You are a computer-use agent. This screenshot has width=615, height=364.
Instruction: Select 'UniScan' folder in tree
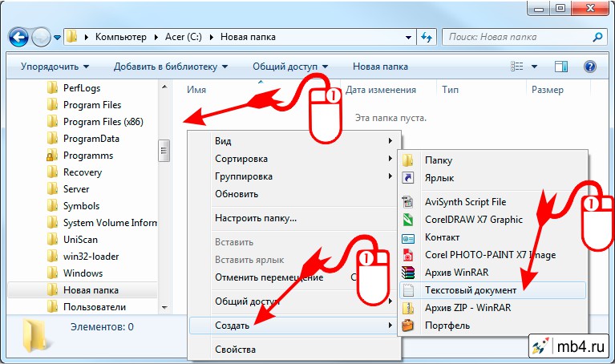80,240
